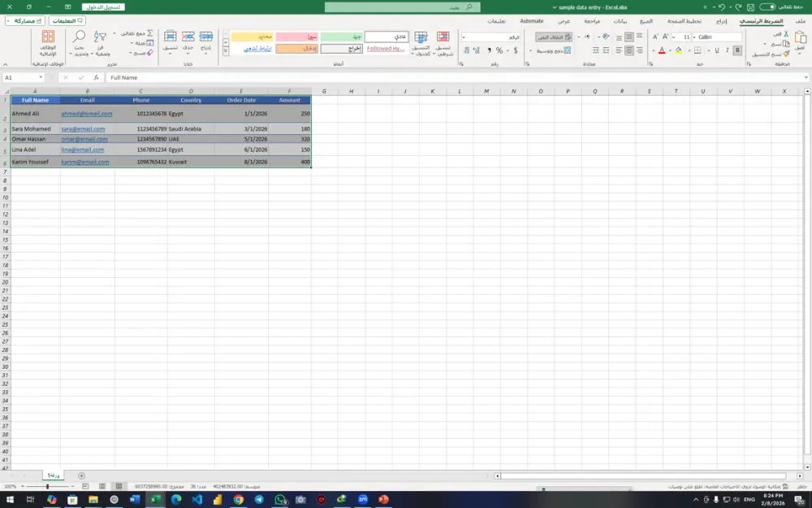The height and width of the screenshot is (508, 812).
Task: Open the Conditional Formatting tool
Action: coord(443,36)
